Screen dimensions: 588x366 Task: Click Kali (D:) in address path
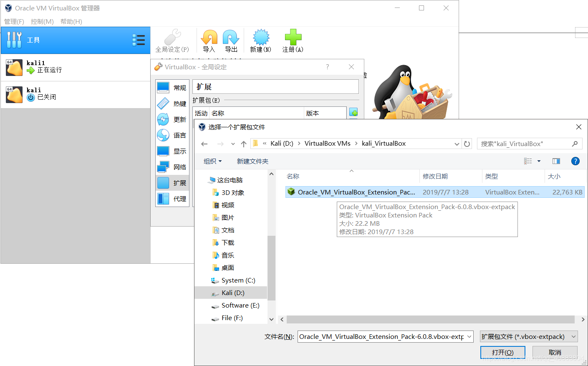point(282,144)
